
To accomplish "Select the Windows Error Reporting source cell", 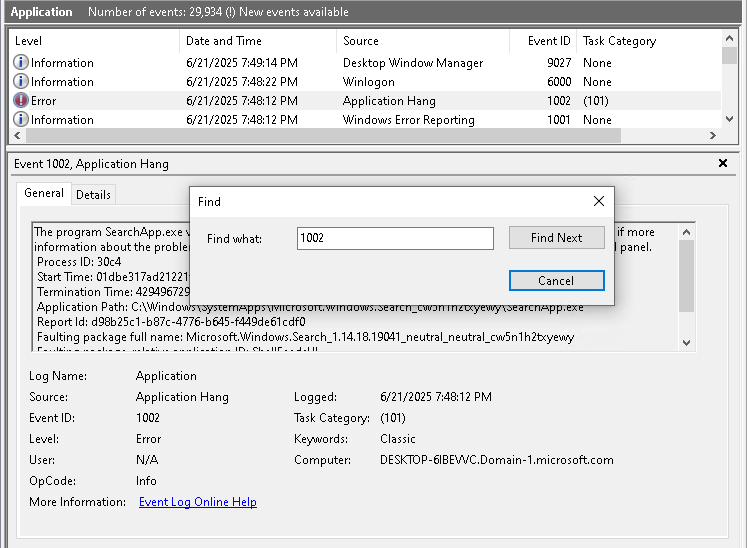I will 409,120.
